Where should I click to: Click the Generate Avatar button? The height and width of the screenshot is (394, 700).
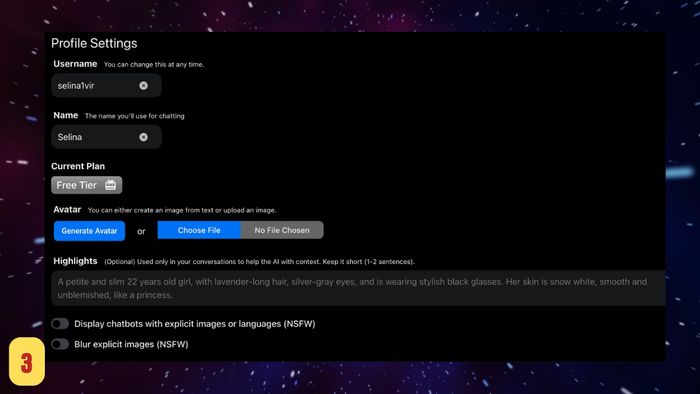click(x=89, y=231)
